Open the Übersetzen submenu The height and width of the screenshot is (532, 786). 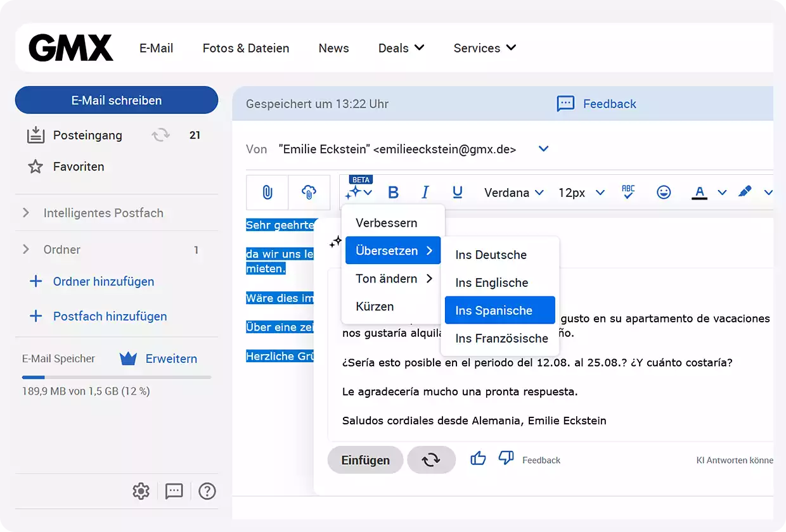tap(393, 251)
